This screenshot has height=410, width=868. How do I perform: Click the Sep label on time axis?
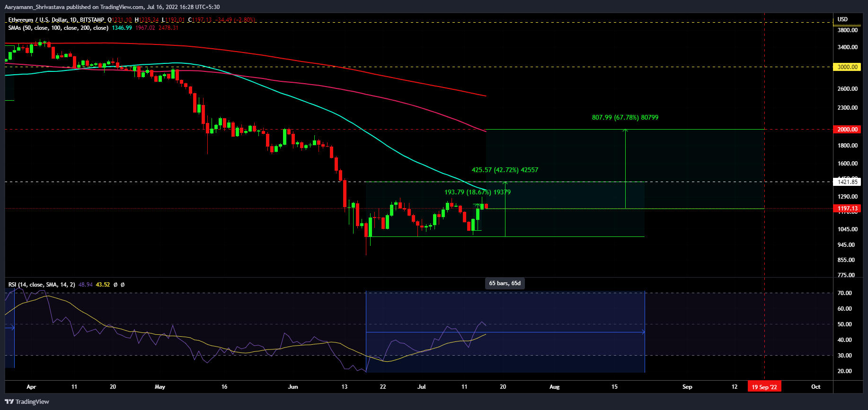point(687,387)
